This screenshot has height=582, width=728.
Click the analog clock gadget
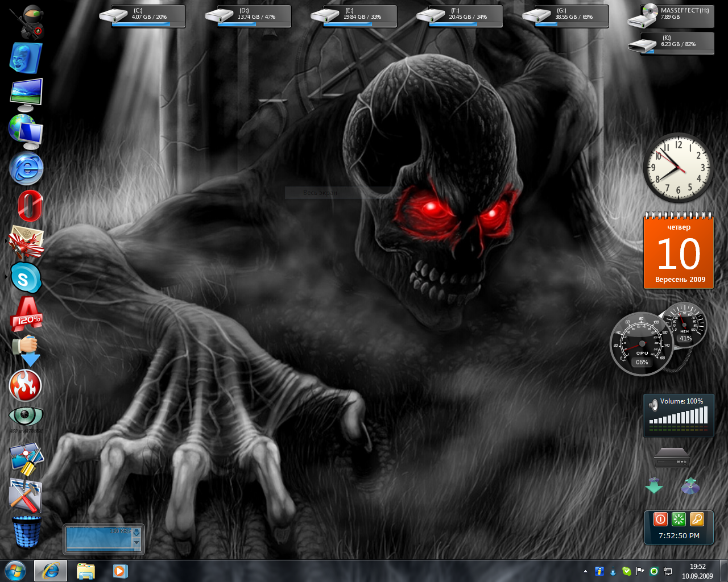click(x=678, y=168)
